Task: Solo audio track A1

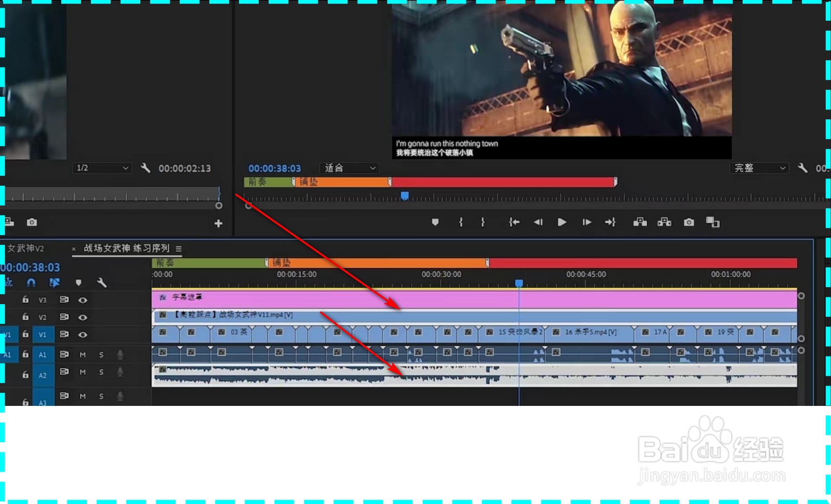Action: (101, 355)
